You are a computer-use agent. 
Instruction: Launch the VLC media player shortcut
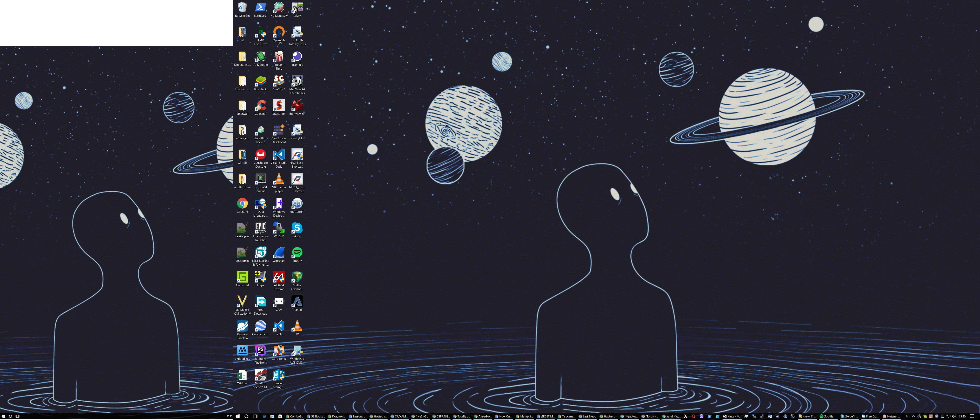(x=279, y=183)
